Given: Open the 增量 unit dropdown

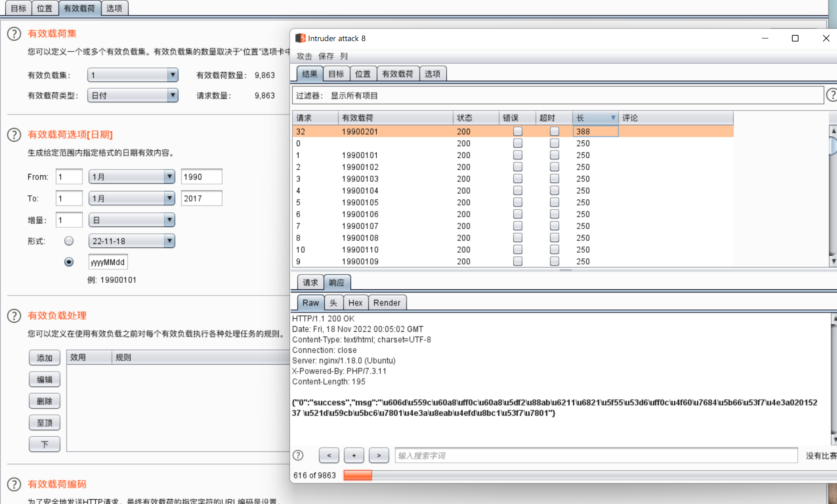Looking at the screenshot, I should (x=132, y=220).
